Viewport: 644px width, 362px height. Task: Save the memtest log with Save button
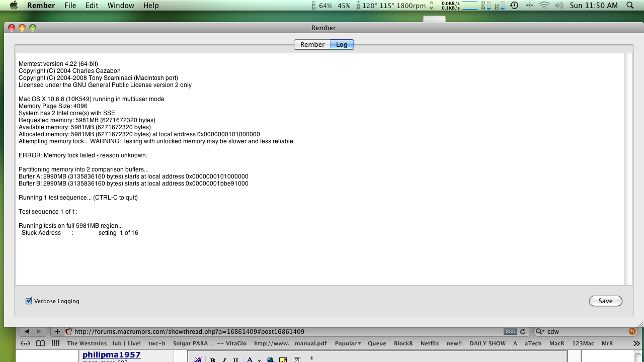[605, 301]
